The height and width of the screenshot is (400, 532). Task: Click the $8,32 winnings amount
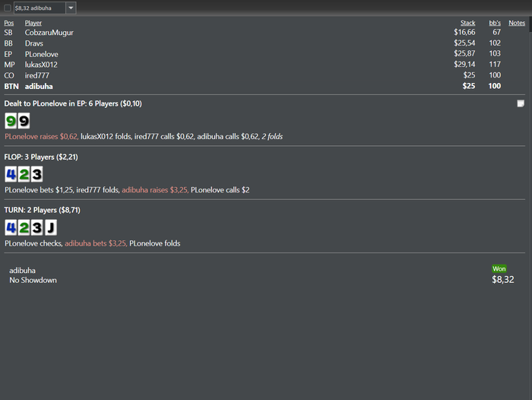click(x=502, y=280)
